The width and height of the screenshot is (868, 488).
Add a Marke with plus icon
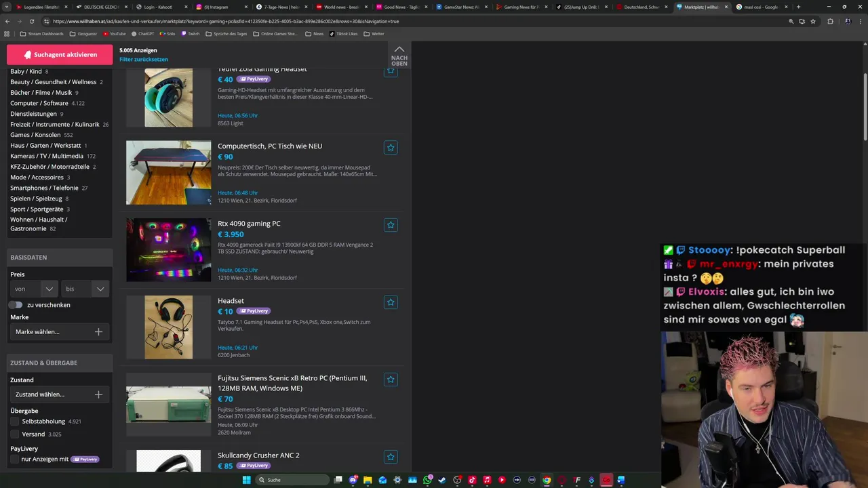(x=98, y=331)
